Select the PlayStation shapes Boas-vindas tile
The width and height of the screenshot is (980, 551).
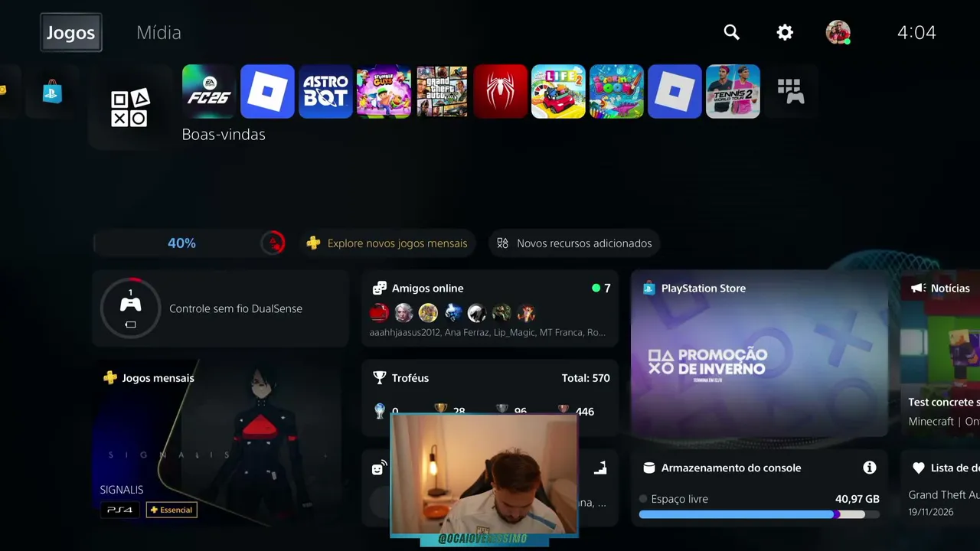point(130,107)
